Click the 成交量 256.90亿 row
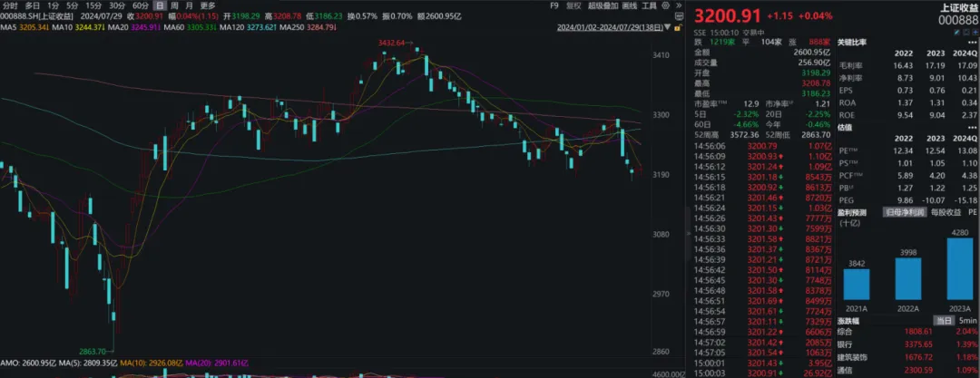Image resolution: width=980 pixels, height=378 pixels. point(761,63)
